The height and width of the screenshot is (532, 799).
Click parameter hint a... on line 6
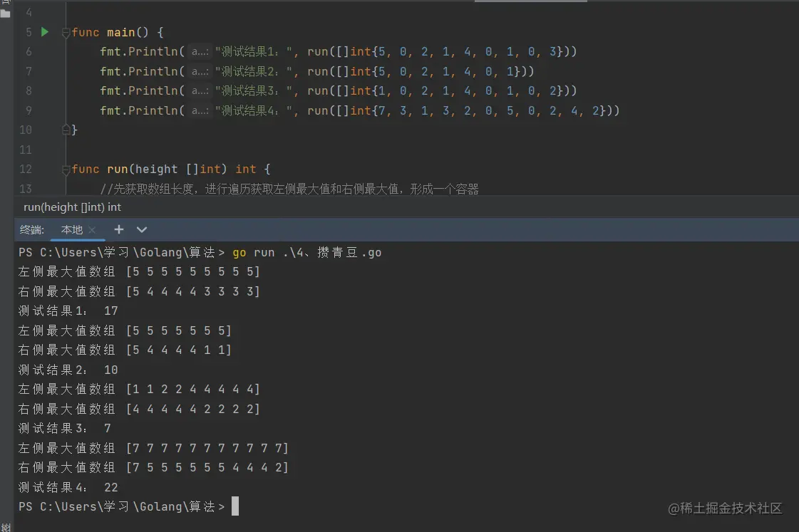[x=200, y=51]
